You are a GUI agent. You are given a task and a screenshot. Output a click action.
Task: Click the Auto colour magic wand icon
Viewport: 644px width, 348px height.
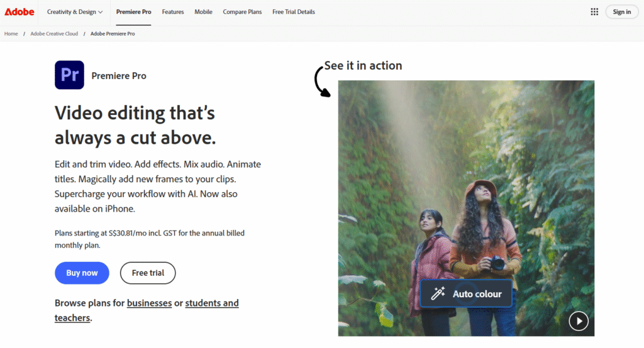(x=438, y=293)
